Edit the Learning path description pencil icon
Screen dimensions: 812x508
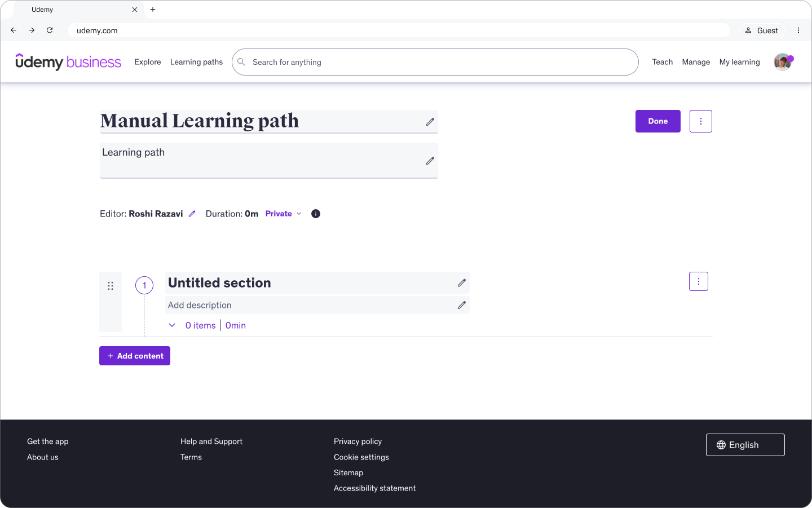pos(430,161)
